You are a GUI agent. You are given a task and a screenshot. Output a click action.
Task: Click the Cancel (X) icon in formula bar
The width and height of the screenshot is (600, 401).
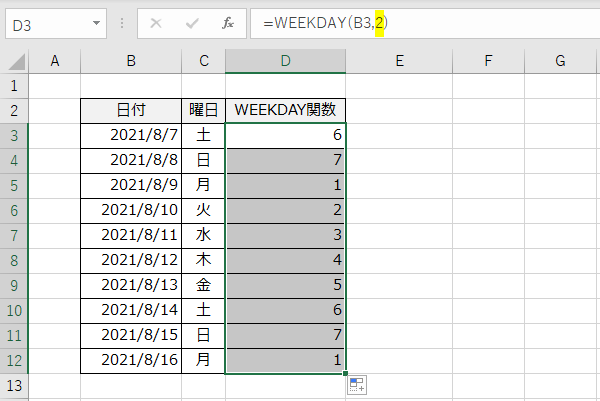point(155,22)
